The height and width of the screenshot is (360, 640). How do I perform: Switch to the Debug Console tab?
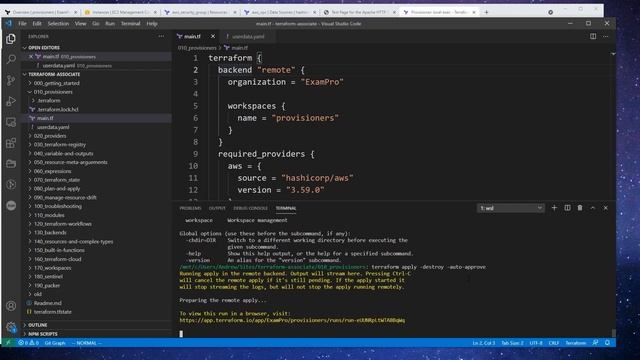coord(251,208)
